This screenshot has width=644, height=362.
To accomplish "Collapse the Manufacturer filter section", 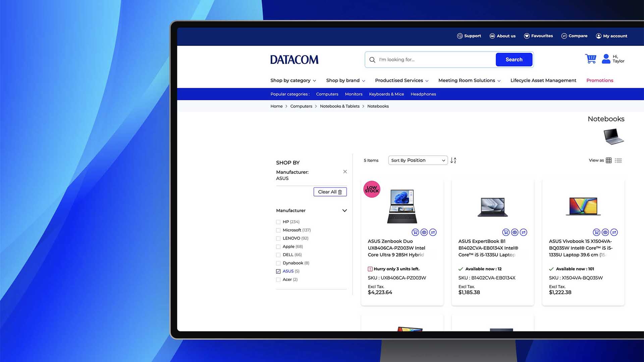I will pyautogui.click(x=344, y=210).
